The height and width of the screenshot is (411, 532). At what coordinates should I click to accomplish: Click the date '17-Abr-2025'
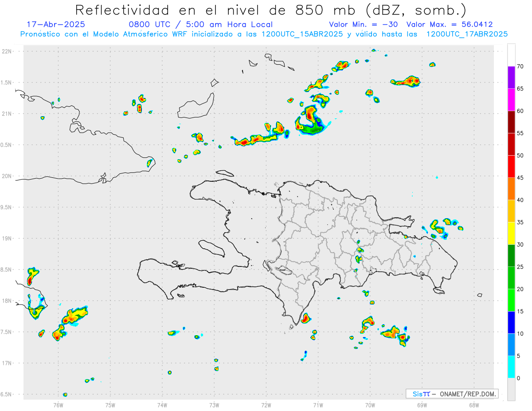[56, 24]
